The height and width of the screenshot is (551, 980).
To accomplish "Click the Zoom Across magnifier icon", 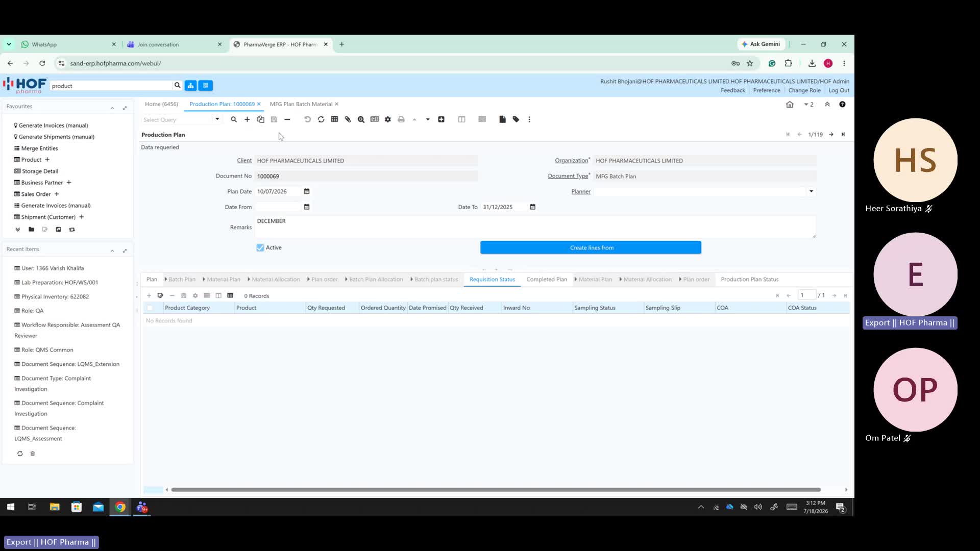I will click(361, 119).
